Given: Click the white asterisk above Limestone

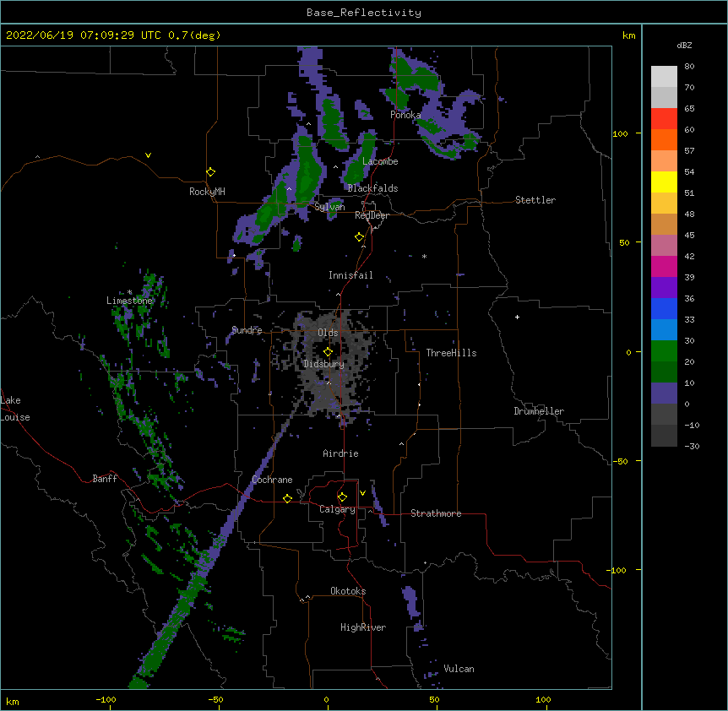Looking at the screenshot, I should [129, 292].
